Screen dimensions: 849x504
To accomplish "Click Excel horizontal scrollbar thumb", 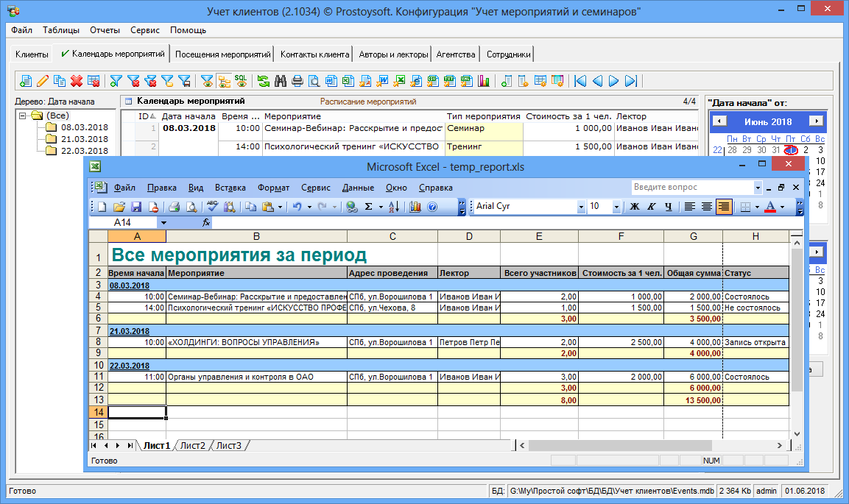I will tap(620, 446).
